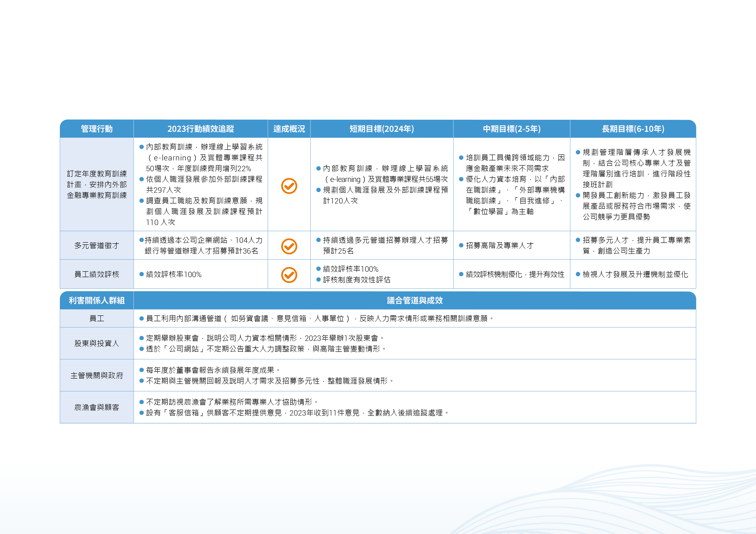Select the 長期目標(6-10年) column header
The height and width of the screenshot is (534, 756).
tap(633, 129)
